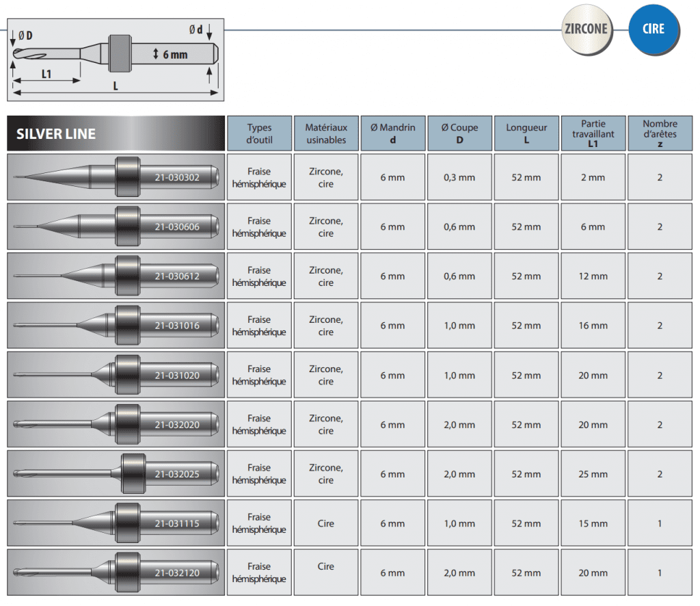
Task: Click the Ø Mandrin d column header
Action: (392, 133)
